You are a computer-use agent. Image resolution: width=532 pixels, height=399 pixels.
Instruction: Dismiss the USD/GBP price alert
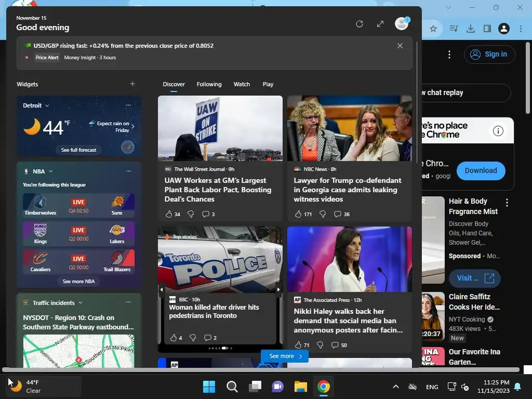click(400, 46)
